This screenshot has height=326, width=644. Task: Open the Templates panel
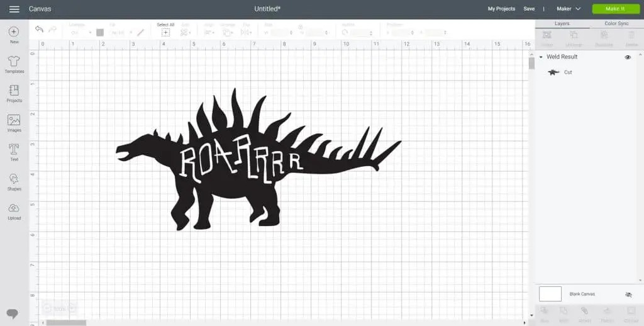tap(14, 65)
